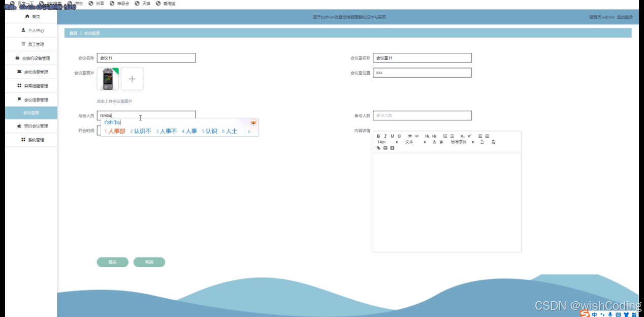Create a bulleted list
644x317 pixels.
coord(452,136)
